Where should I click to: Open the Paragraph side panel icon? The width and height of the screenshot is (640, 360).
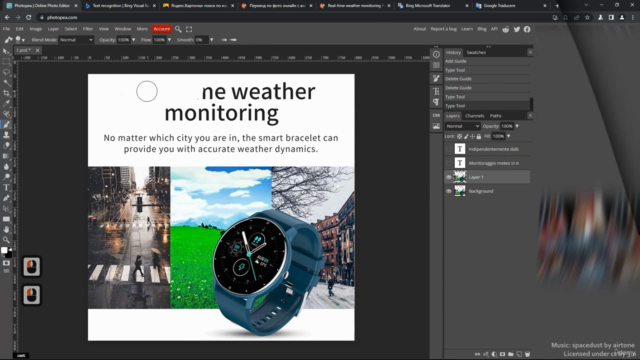point(436,102)
